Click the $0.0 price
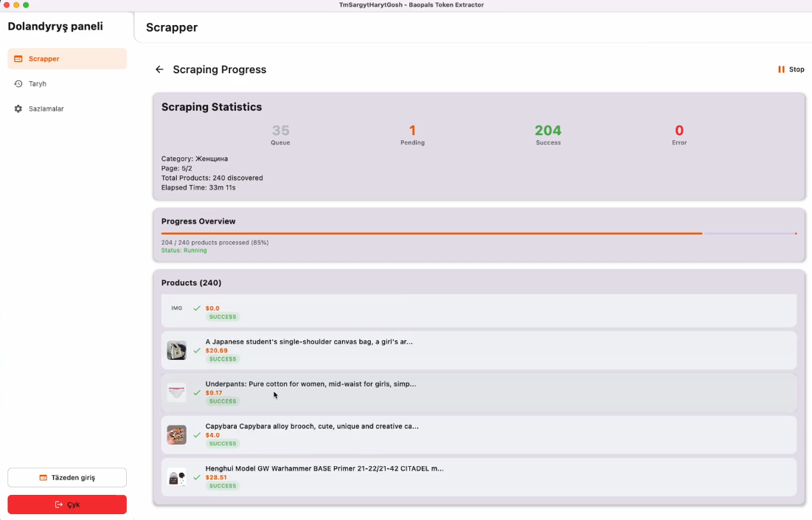Screen dimensions: 812x520 pyautogui.click(x=213, y=308)
